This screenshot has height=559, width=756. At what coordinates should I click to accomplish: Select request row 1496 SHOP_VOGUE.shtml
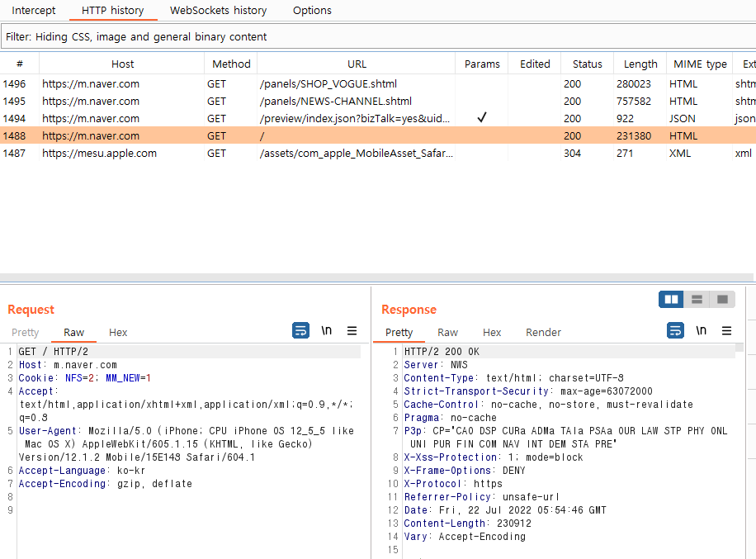(x=378, y=84)
